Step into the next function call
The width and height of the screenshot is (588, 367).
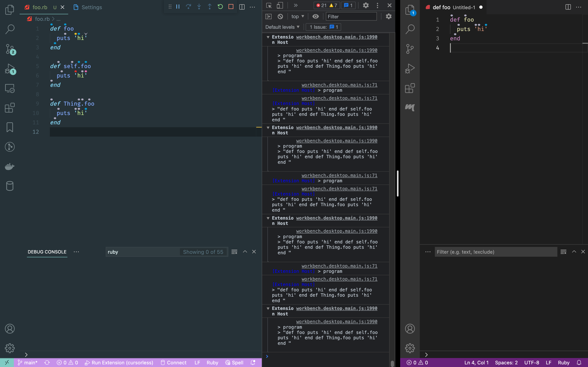[x=199, y=7]
